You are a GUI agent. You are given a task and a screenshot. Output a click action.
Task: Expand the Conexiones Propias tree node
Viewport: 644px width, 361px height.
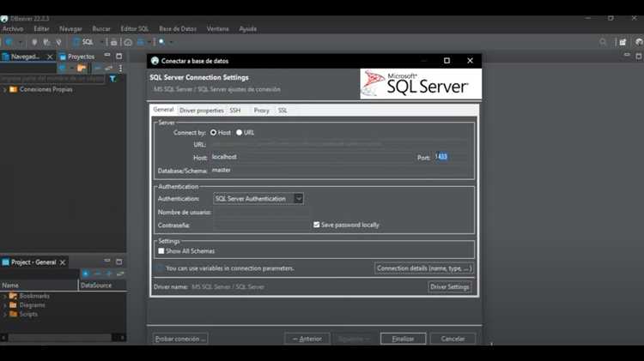[x=4, y=89]
